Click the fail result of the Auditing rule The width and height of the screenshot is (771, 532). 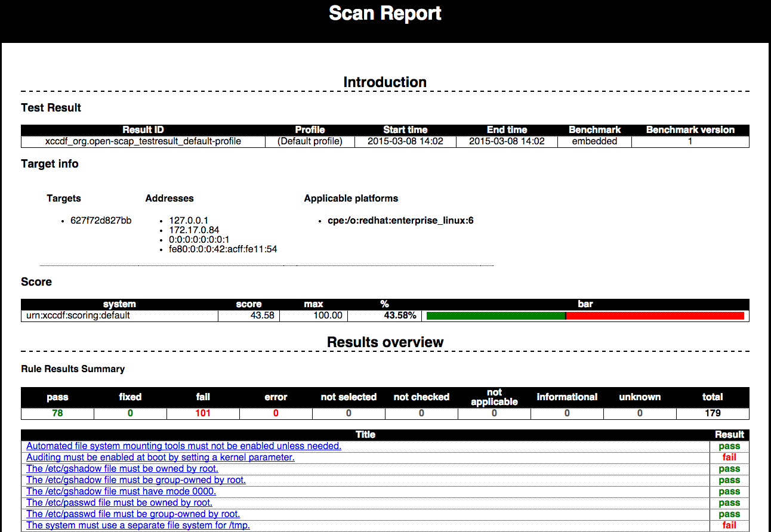729,457
